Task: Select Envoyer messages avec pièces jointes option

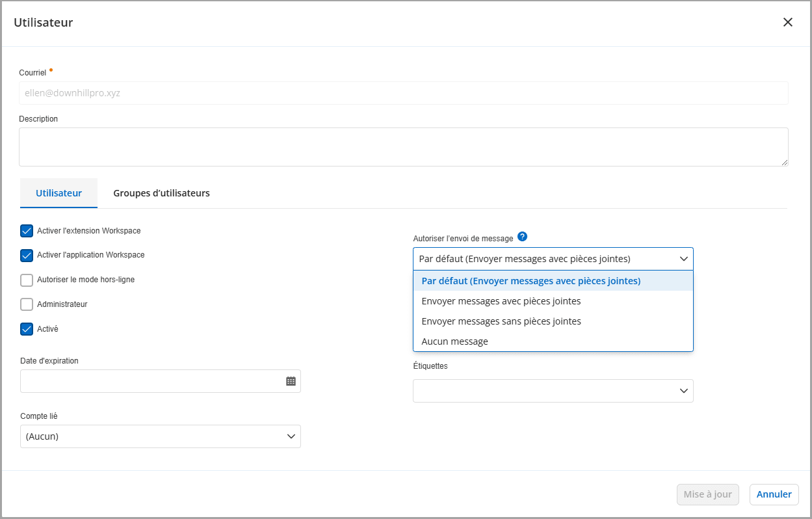Action: coord(501,301)
